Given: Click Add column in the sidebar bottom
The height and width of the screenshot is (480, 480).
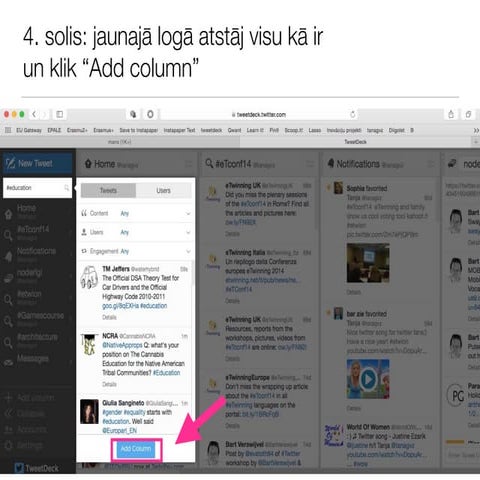Looking at the screenshot, I should [30, 398].
